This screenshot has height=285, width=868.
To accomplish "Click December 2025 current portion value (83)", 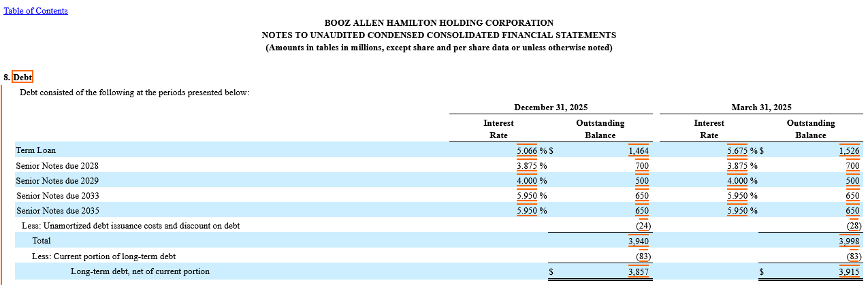I will click(x=643, y=256).
